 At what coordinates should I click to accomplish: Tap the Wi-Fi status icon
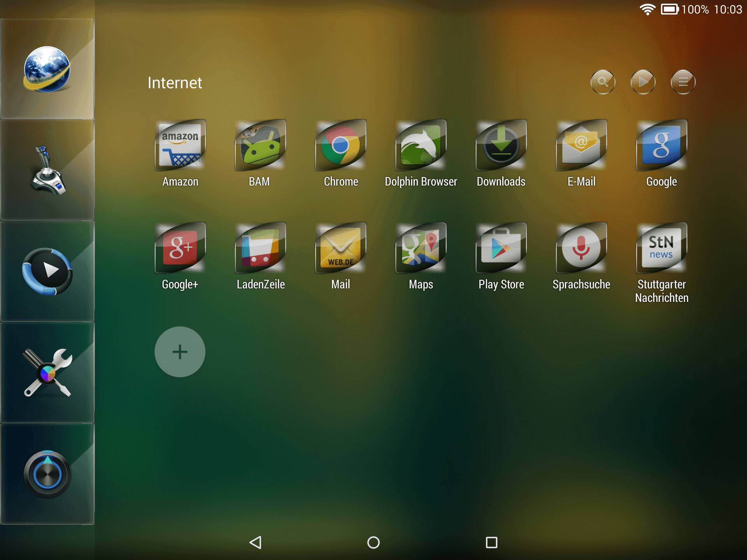tap(647, 9)
